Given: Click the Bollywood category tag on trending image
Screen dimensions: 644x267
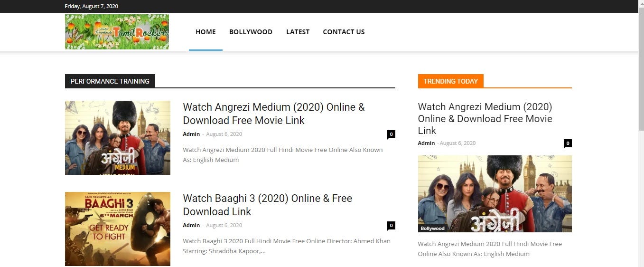Looking at the screenshot, I should (433, 229).
